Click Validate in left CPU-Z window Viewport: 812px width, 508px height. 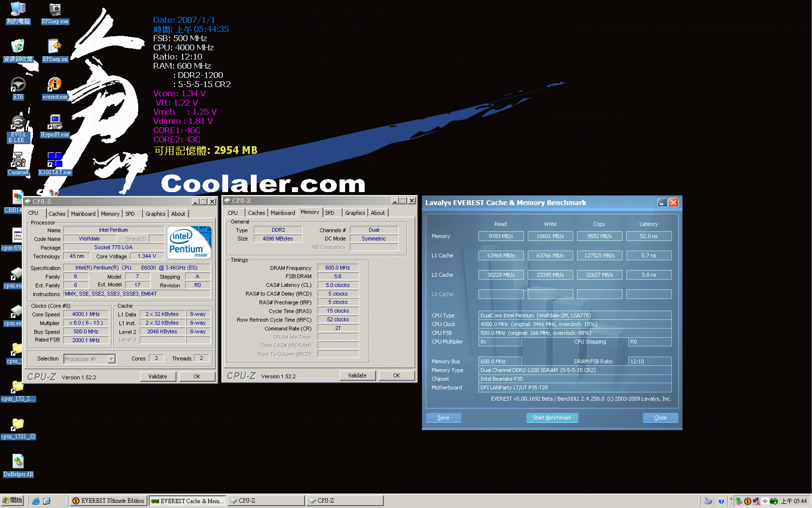pyautogui.click(x=158, y=376)
